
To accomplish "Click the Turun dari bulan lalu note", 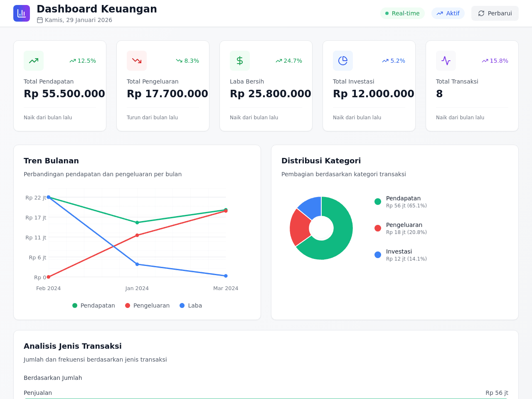I will tap(152, 118).
